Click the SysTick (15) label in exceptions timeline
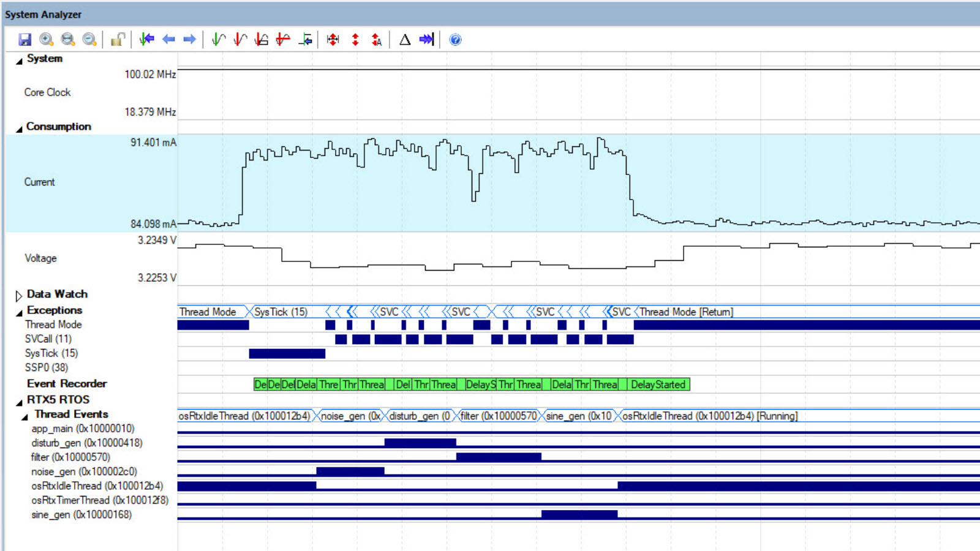Image resolution: width=980 pixels, height=551 pixels. [281, 312]
